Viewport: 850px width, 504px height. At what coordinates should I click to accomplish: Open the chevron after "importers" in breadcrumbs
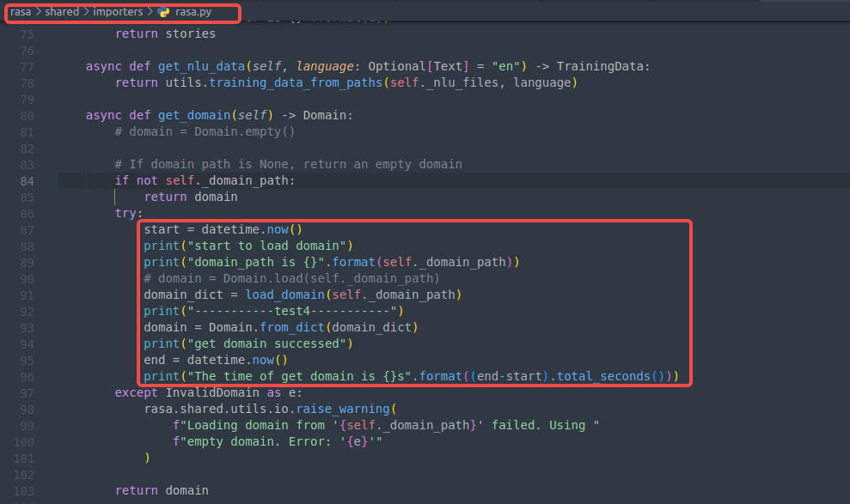(x=150, y=12)
